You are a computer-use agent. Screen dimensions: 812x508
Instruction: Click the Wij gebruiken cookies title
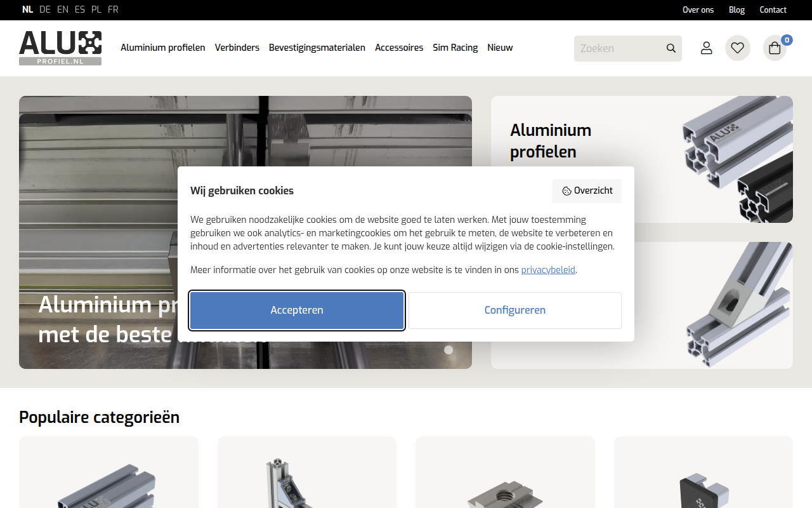point(242,190)
